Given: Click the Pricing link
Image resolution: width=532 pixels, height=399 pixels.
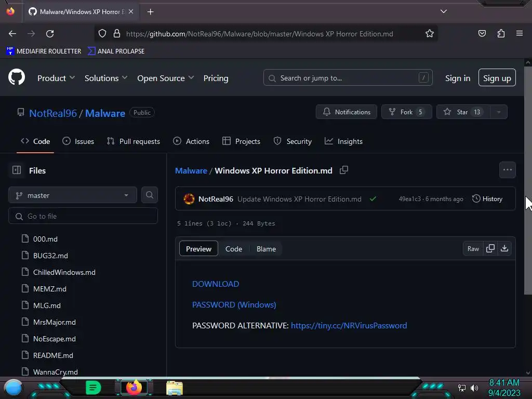Looking at the screenshot, I should coord(216,78).
